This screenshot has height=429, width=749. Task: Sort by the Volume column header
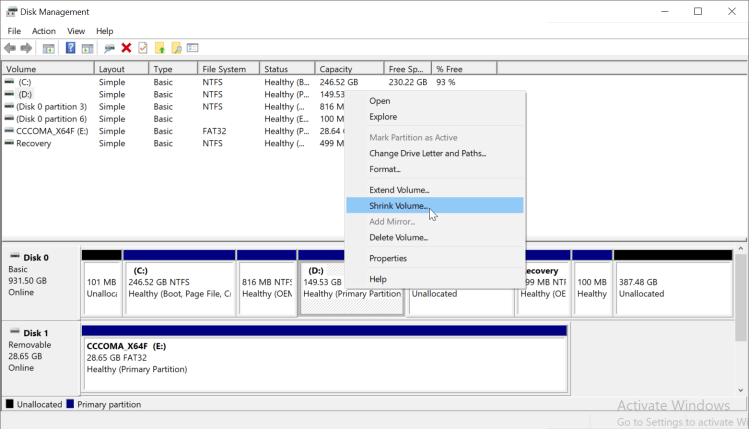tap(48, 69)
